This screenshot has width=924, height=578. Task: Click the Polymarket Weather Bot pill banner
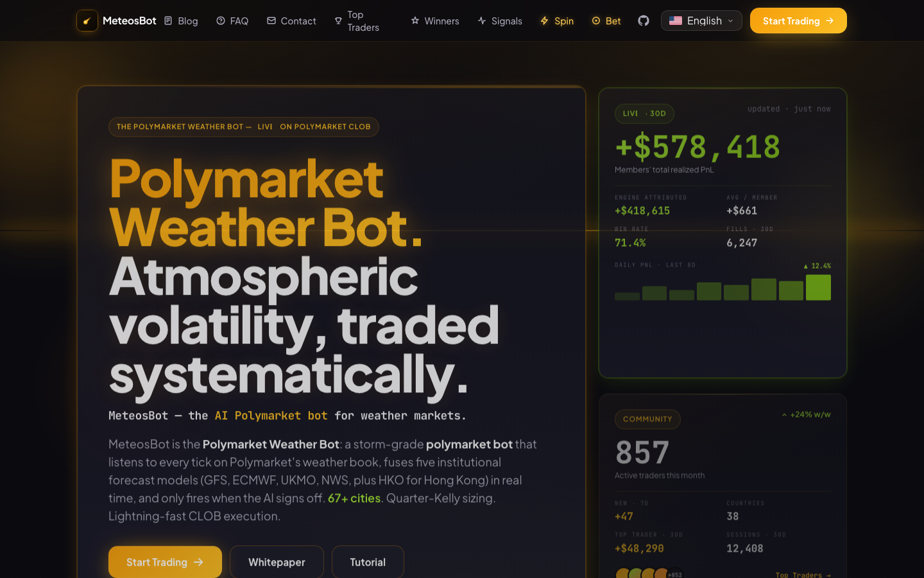[x=244, y=127]
